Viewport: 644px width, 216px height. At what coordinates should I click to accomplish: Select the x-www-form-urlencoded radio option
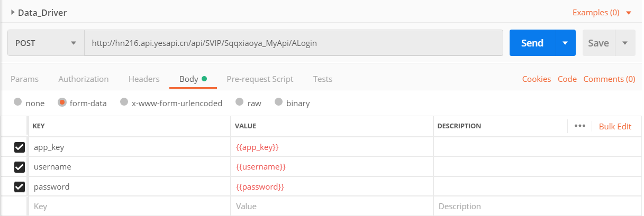pos(124,102)
